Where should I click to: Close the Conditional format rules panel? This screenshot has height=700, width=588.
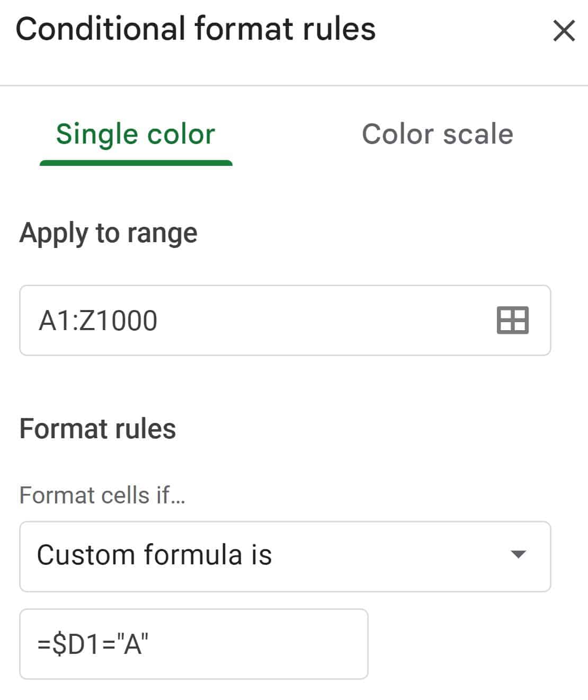[564, 31]
